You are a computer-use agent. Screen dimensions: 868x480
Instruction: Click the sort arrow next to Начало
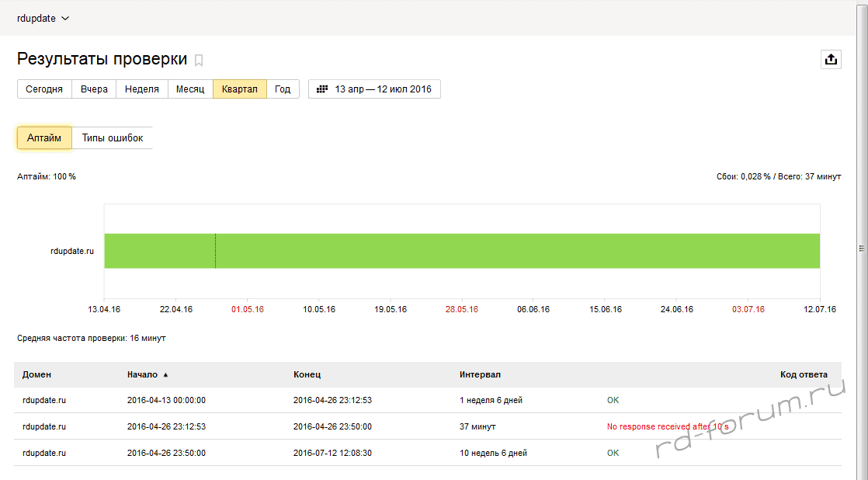pyautogui.click(x=165, y=374)
